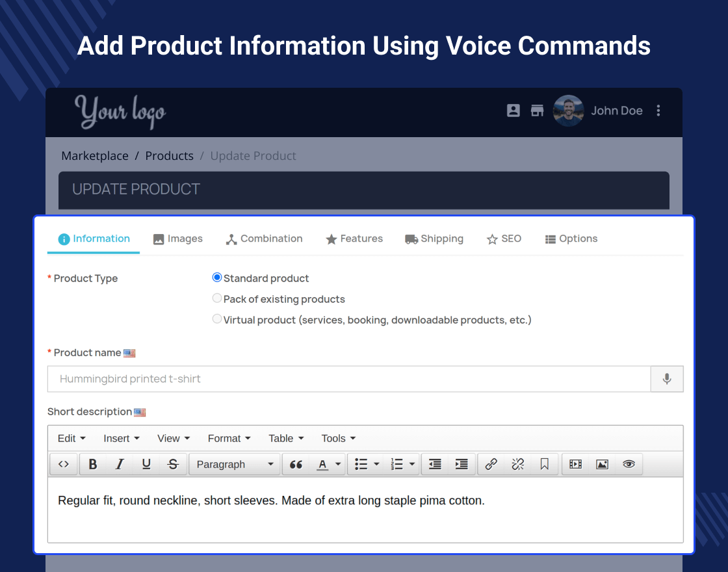This screenshot has height=572, width=728.
Task: Switch to the Shipping tab
Action: 434,239
